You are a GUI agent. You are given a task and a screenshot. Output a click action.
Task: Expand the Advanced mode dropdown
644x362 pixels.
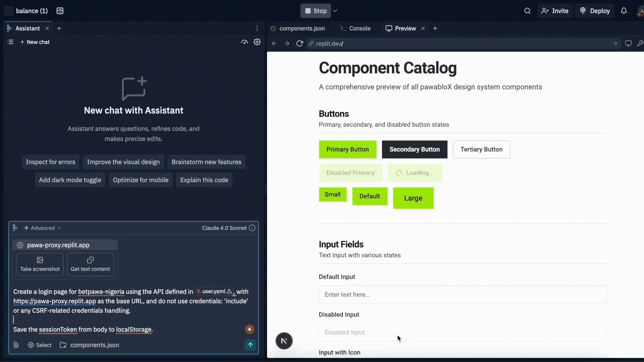pyautogui.click(x=43, y=228)
